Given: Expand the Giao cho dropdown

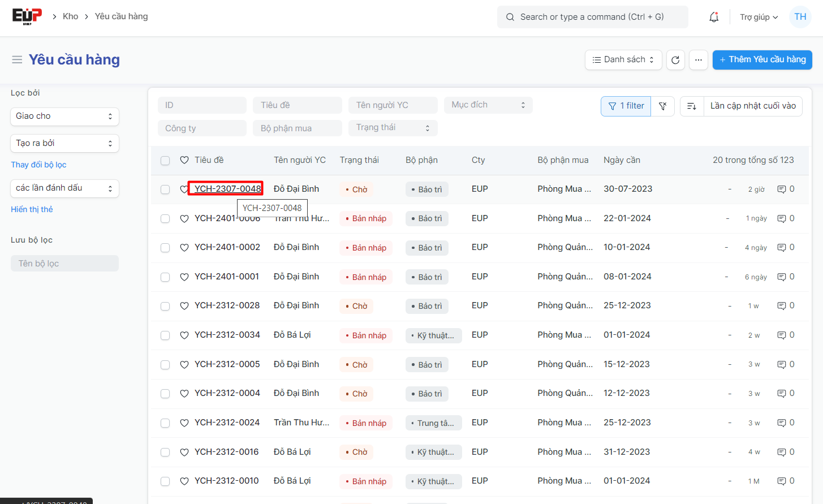Looking at the screenshot, I should (64, 116).
